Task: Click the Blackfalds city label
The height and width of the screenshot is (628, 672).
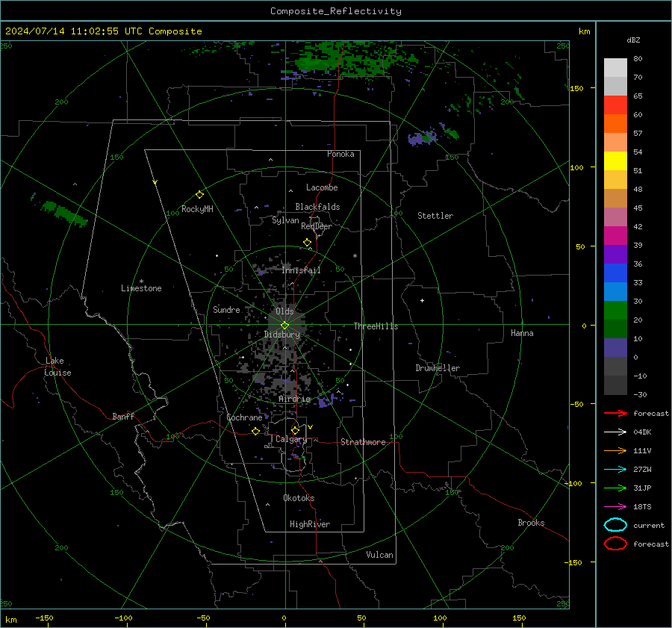Action: 317,207
